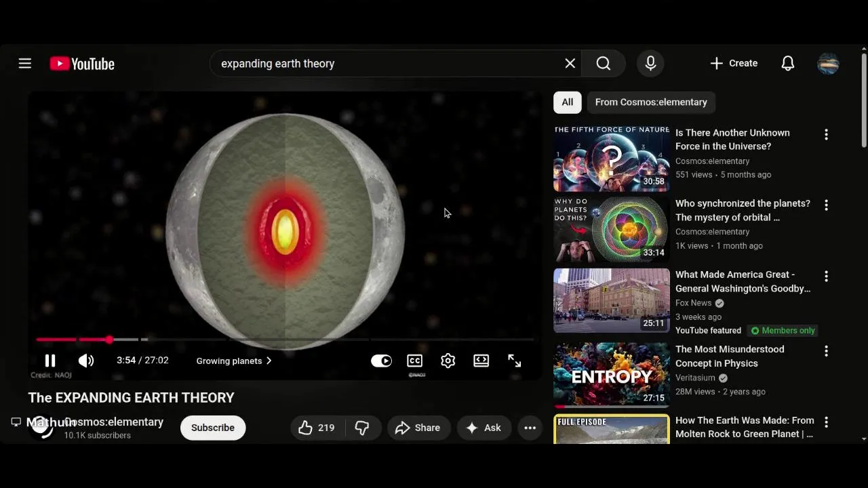Open 'What Made America Great' thumbnail
This screenshot has width=868, height=488.
612,301
